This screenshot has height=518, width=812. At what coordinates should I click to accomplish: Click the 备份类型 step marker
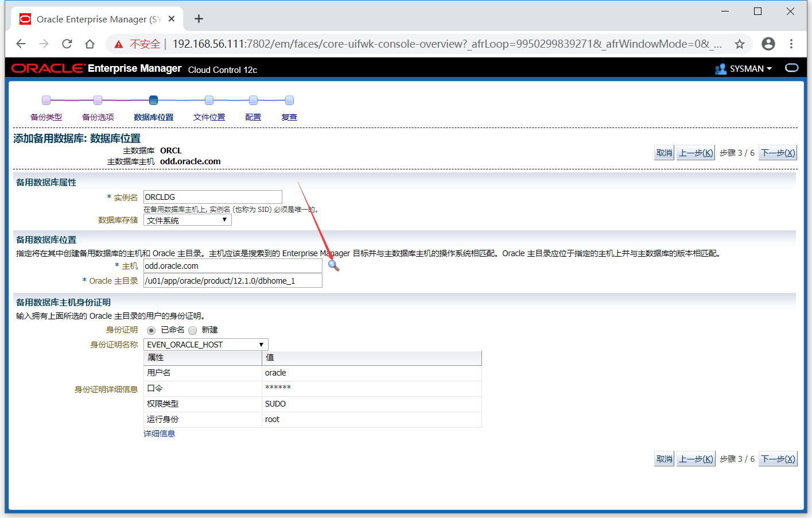coord(46,100)
